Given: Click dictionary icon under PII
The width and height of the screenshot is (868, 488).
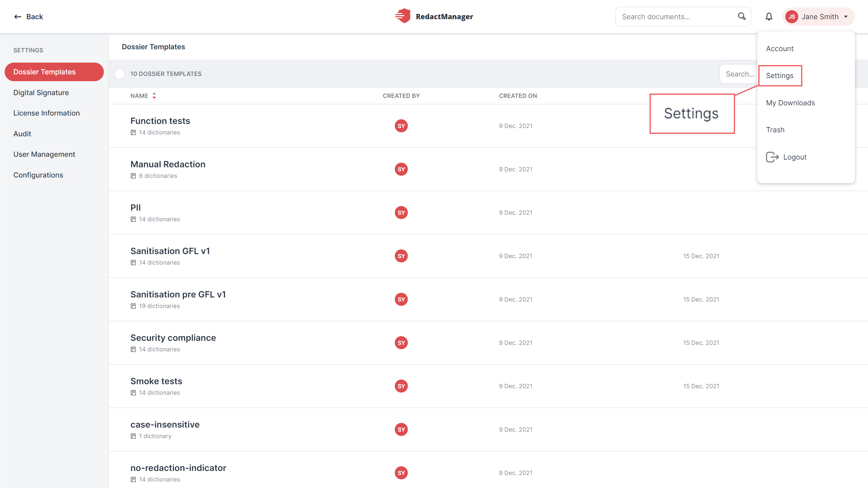Looking at the screenshot, I should [133, 219].
